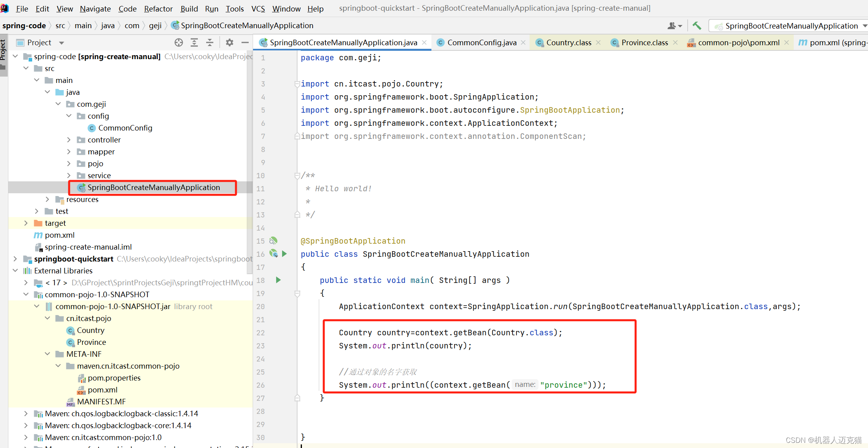Viewport: 868px width, 448px height.
Task: Close the Country.class tab
Action: (598, 42)
